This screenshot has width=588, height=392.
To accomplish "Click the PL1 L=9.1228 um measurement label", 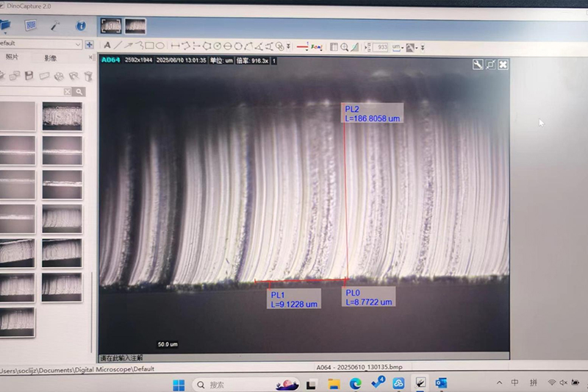I will click(x=294, y=299).
